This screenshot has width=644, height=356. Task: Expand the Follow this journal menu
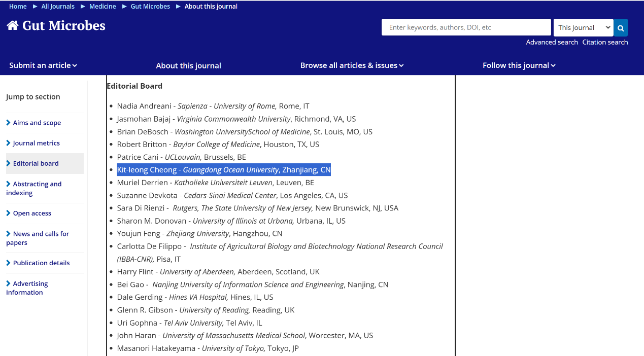(519, 65)
